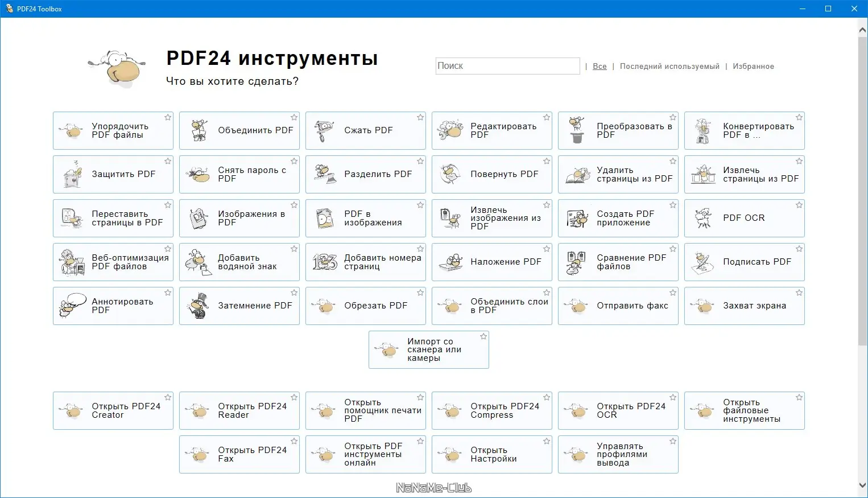Open the Конвертировать PDF в ... tool icon
The height and width of the screenshot is (498, 868).
pyautogui.click(x=703, y=131)
